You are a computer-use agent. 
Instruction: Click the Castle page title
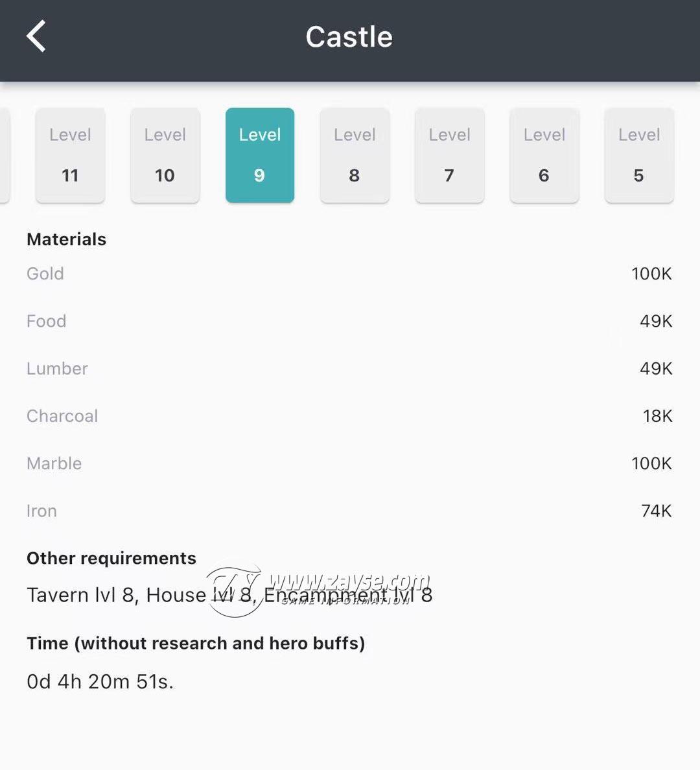(x=349, y=37)
